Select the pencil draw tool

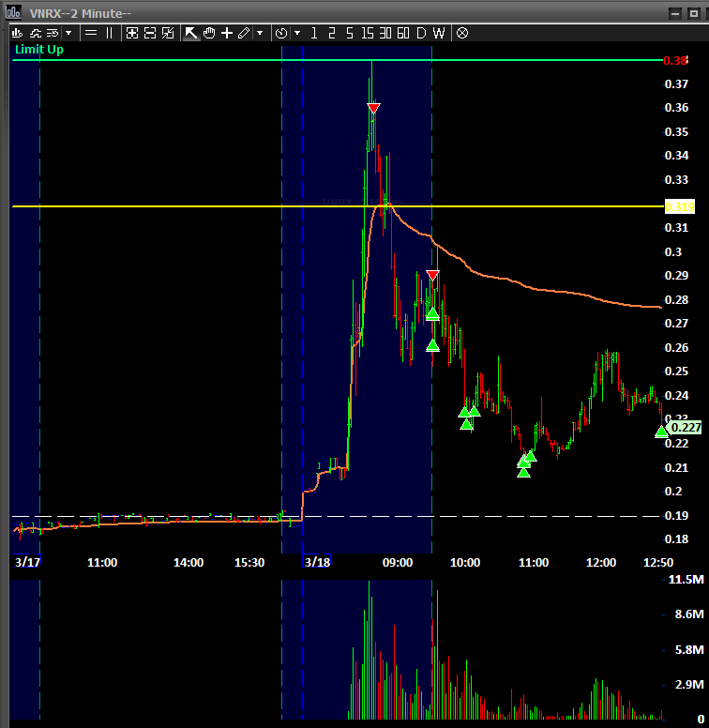(x=244, y=33)
